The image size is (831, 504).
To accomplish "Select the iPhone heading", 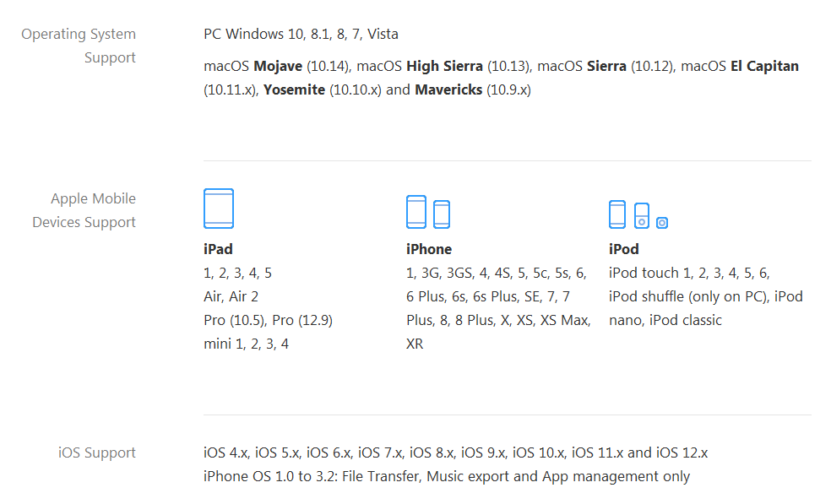I will (x=429, y=249).
